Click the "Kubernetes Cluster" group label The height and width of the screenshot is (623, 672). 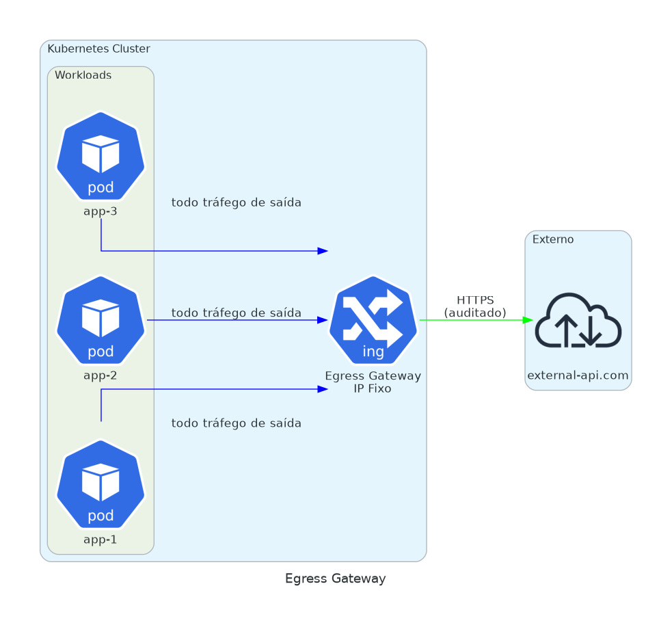tap(98, 49)
